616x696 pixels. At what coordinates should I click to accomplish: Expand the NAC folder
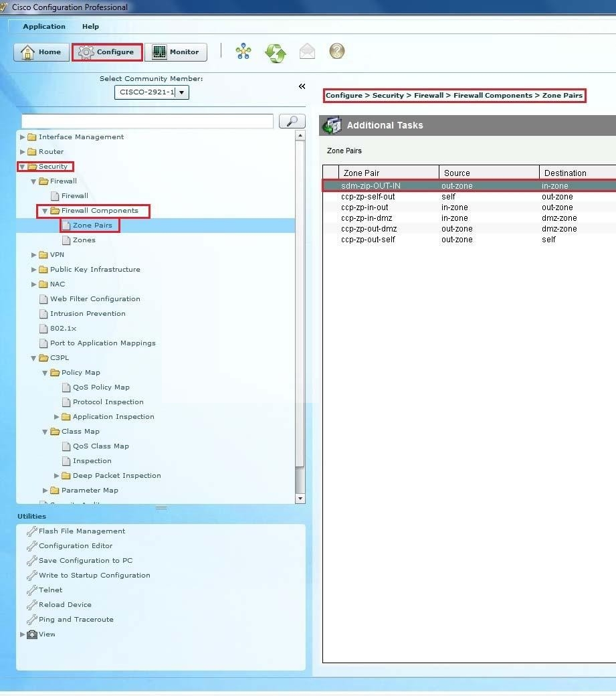33,284
